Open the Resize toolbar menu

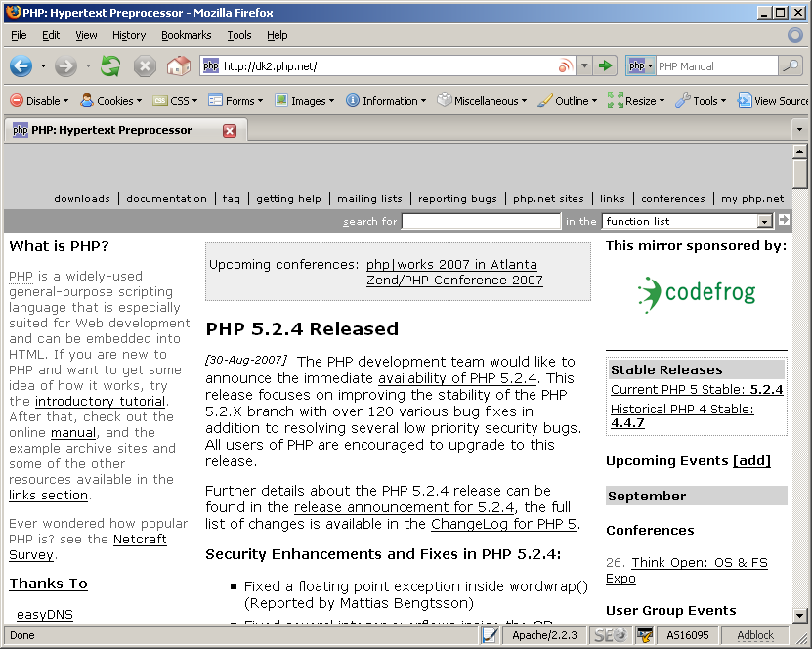[636, 101]
